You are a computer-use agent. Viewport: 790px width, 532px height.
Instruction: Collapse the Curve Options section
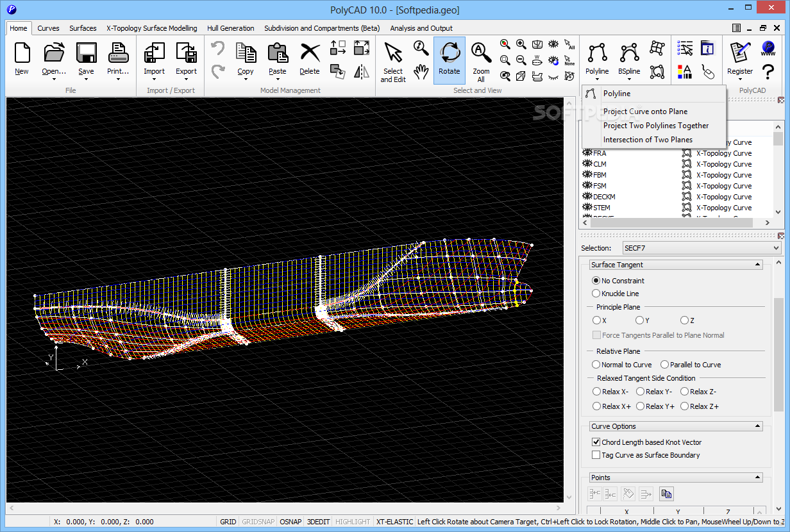(757, 426)
